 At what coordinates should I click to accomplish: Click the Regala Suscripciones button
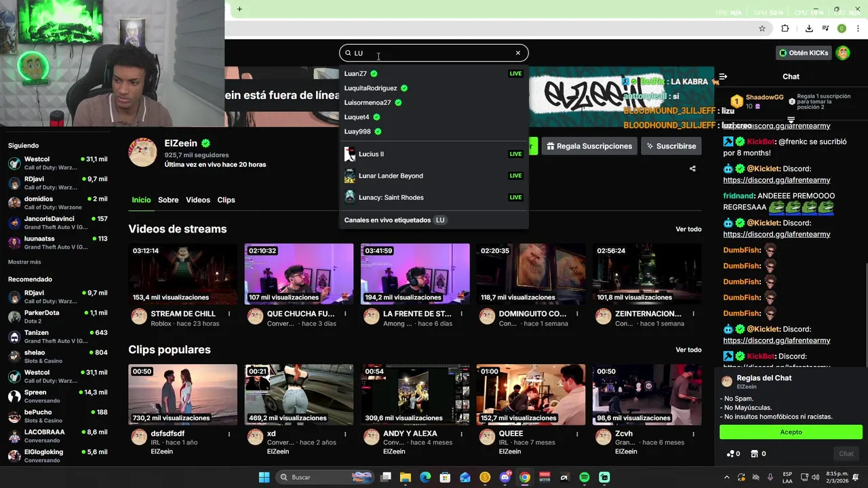click(x=589, y=146)
